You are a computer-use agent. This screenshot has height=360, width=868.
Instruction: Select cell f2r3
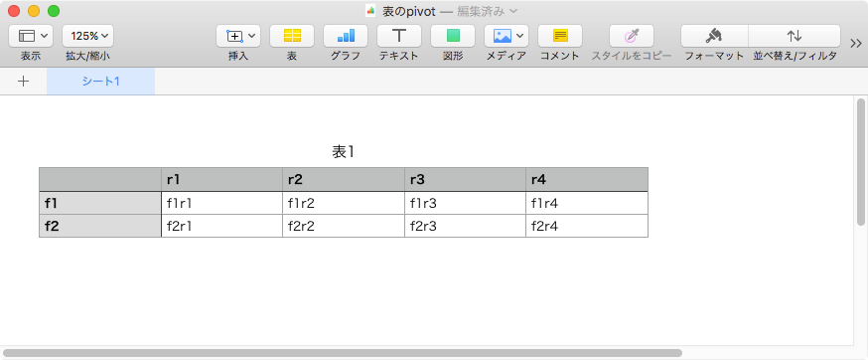click(x=466, y=226)
